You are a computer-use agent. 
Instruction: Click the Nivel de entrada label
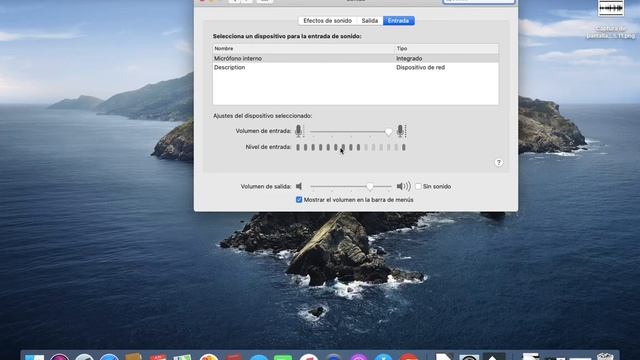(x=268, y=147)
